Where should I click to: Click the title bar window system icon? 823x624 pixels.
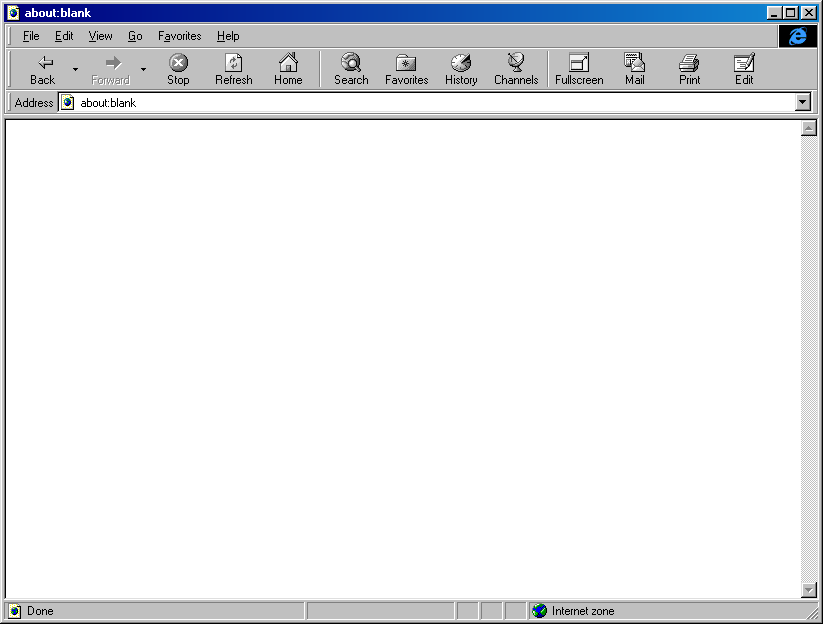pos(14,13)
